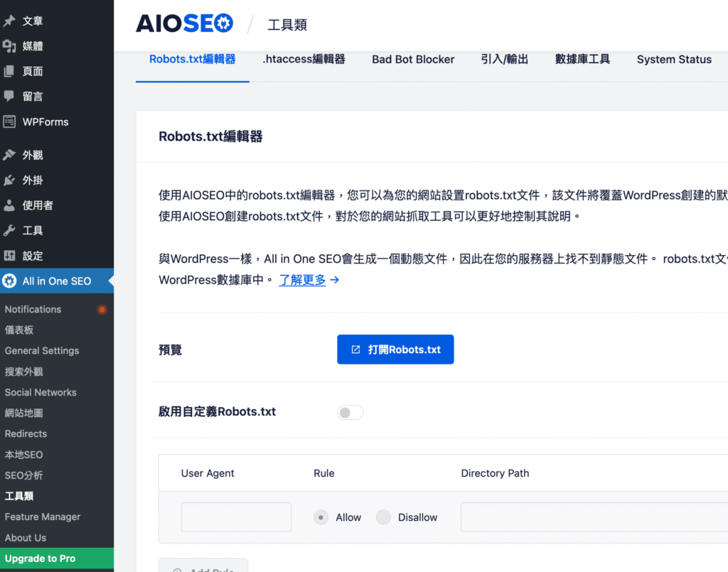The width and height of the screenshot is (728, 572).
Task: Click the wrench icon beside 工具
Action: click(9, 230)
